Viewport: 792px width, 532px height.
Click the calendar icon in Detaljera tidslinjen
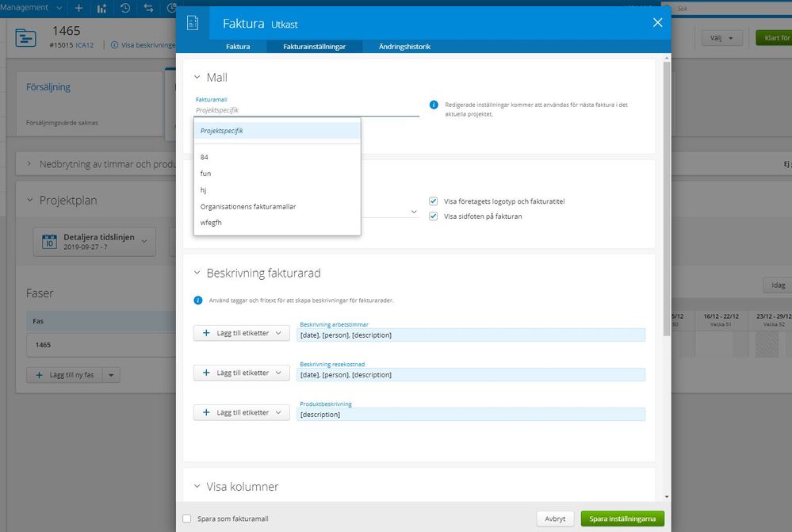pyautogui.click(x=49, y=242)
